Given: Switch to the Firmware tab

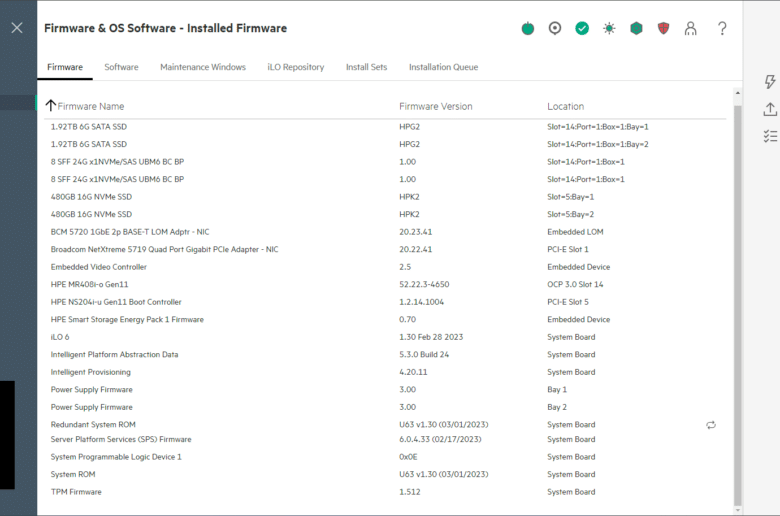Looking at the screenshot, I should [x=65, y=67].
